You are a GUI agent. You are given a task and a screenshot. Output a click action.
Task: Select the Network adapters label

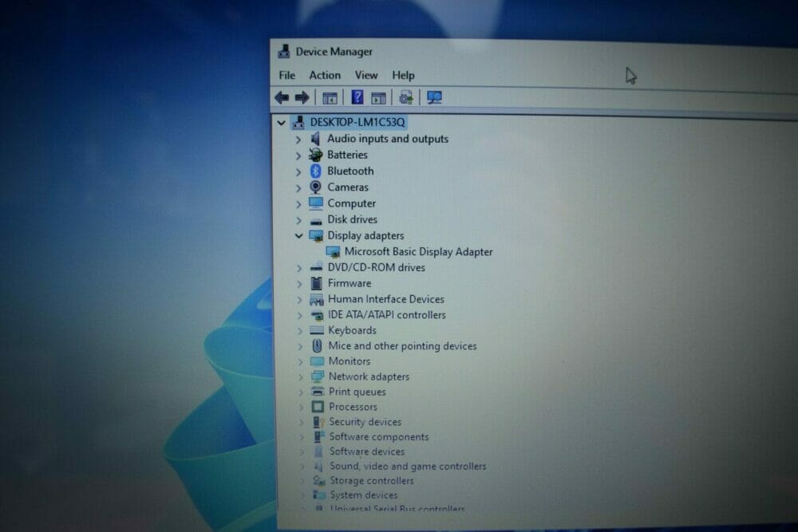tap(369, 377)
